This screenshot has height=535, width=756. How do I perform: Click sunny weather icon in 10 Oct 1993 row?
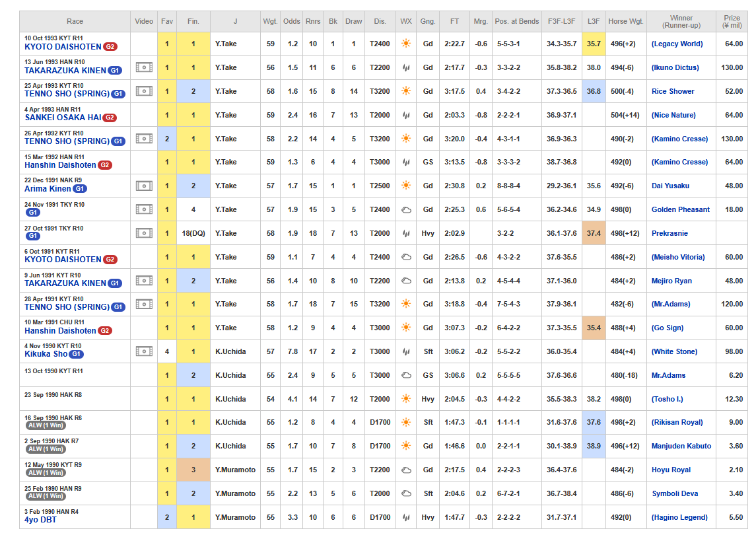click(406, 44)
